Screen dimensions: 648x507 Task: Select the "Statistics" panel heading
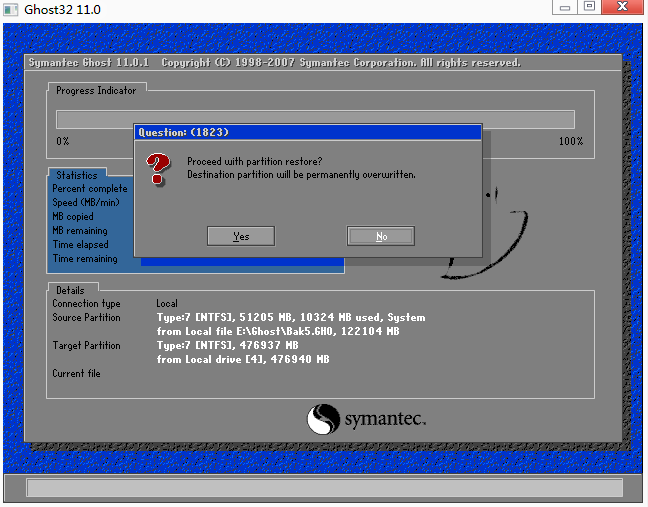pos(77,175)
